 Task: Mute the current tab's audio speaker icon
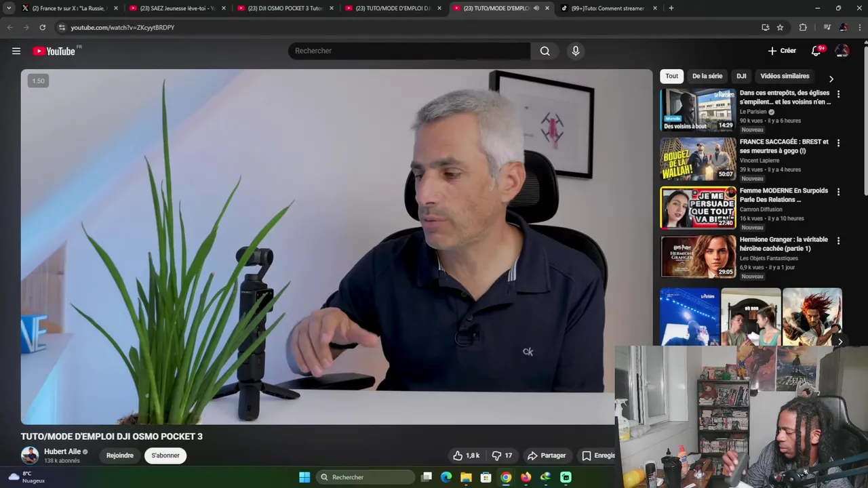coord(536,8)
